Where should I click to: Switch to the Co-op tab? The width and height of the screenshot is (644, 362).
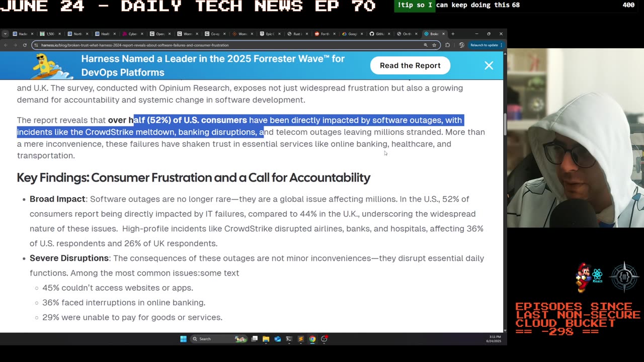[x=214, y=34]
